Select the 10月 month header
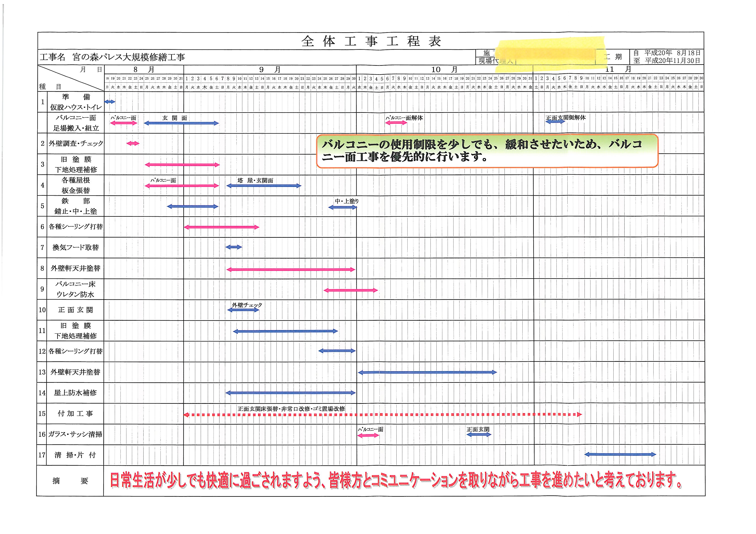Viewport: 756px width, 534px height. tap(444, 70)
